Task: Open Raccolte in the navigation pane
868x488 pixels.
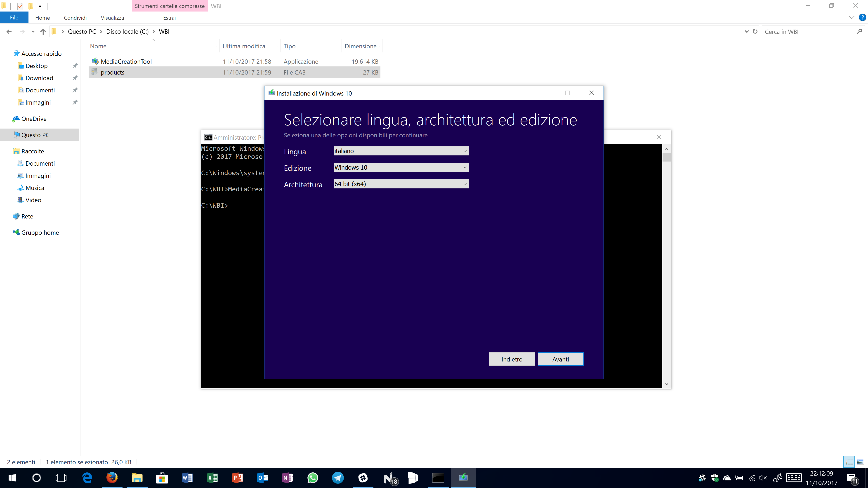Action: (29, 151)
